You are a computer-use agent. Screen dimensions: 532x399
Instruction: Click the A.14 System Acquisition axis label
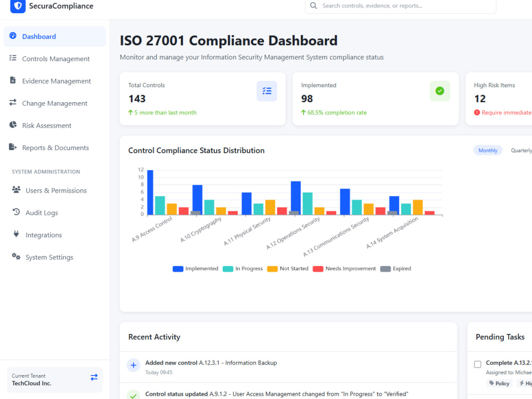pyautogui.click(x=392, y=233)
